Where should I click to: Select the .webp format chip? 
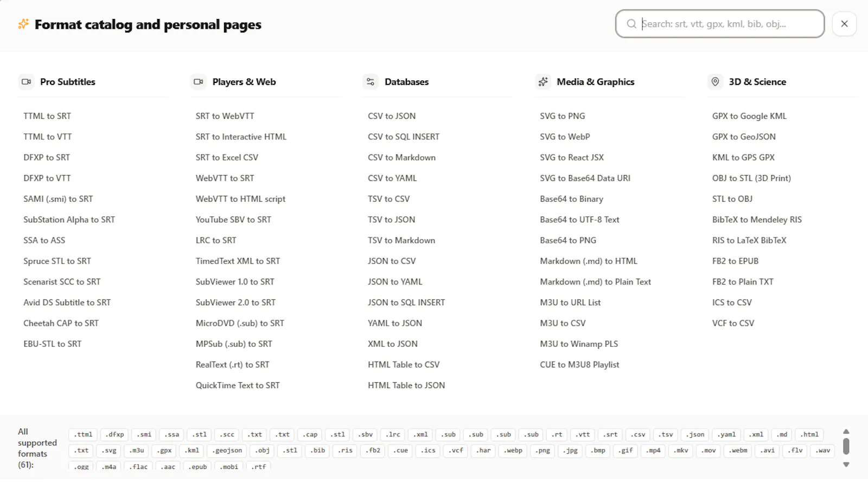coord(513,450)
